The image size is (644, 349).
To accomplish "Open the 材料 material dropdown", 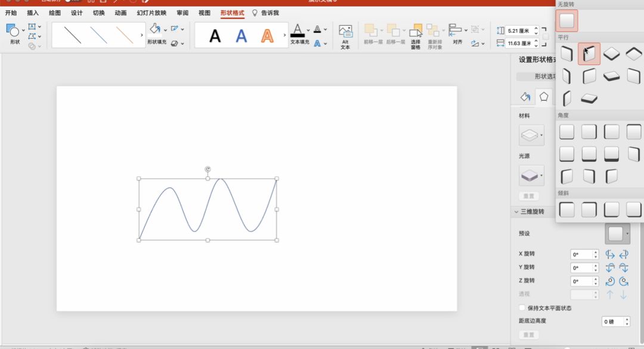I will [x=531, y=135].
